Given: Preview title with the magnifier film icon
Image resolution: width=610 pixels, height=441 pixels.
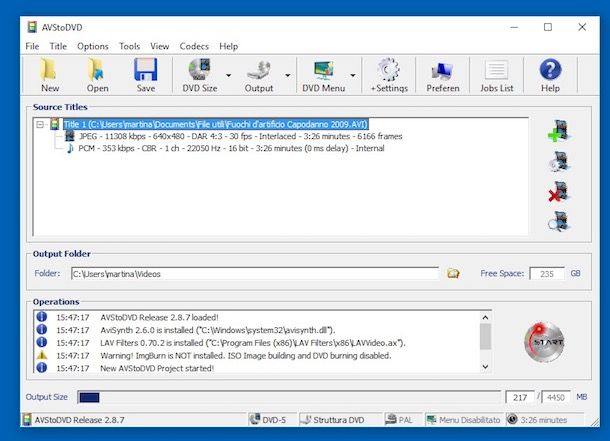Looking at the screenshot, I should click(559, 221).
